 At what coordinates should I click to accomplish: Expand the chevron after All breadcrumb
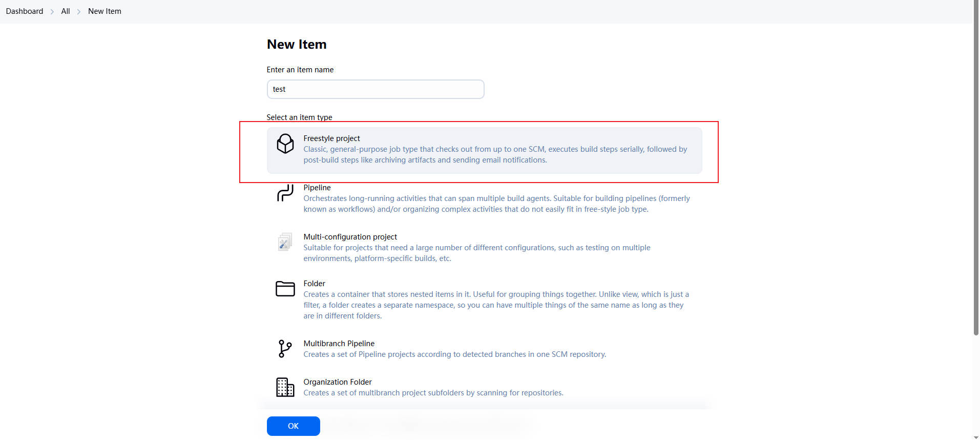pyautogui.click(x=79, y=12)
